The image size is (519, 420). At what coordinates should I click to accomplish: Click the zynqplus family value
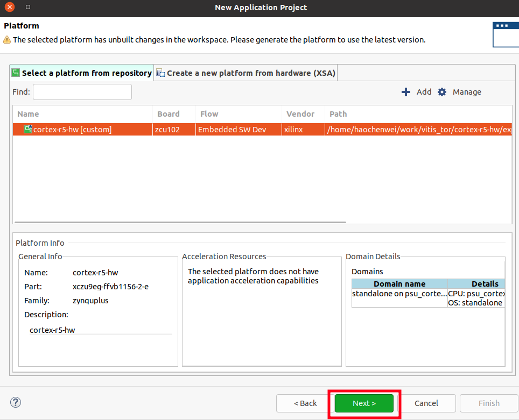pyautogui.click(x=90, y=301)
